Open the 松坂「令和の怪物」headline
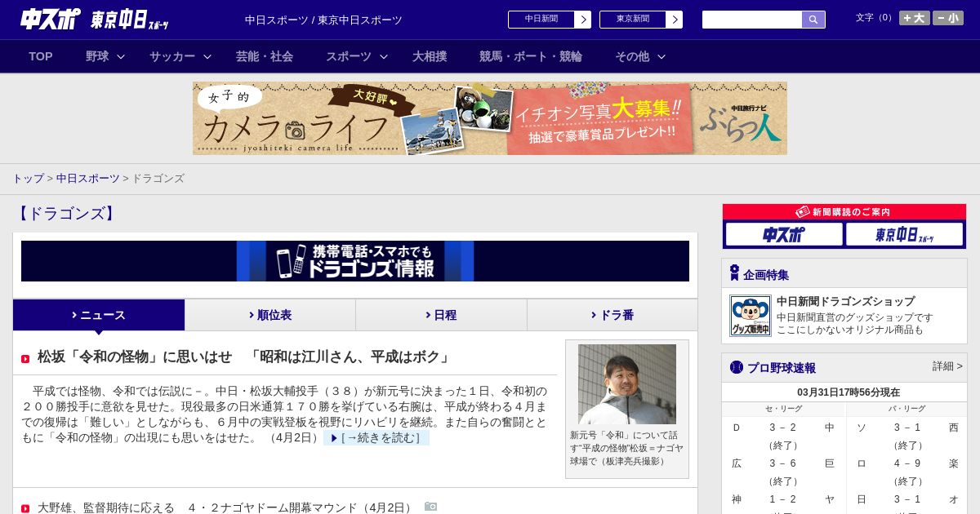Screen dimensions: 980x514 [244, 357]
